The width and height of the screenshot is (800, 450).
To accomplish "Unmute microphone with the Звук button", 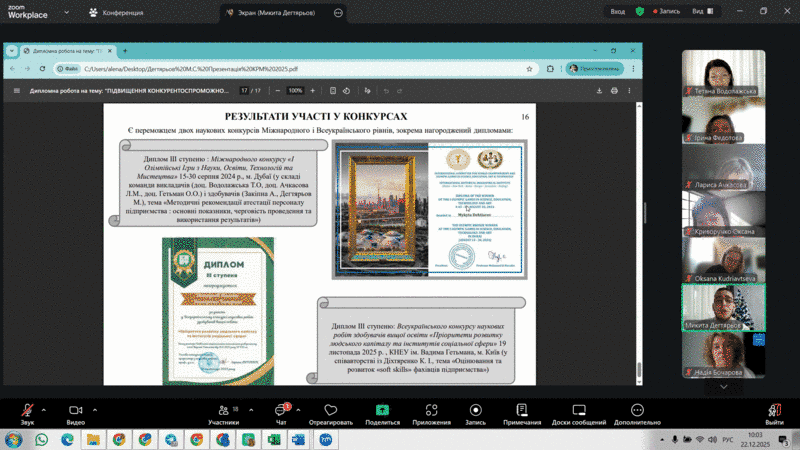I will point(27,411).
